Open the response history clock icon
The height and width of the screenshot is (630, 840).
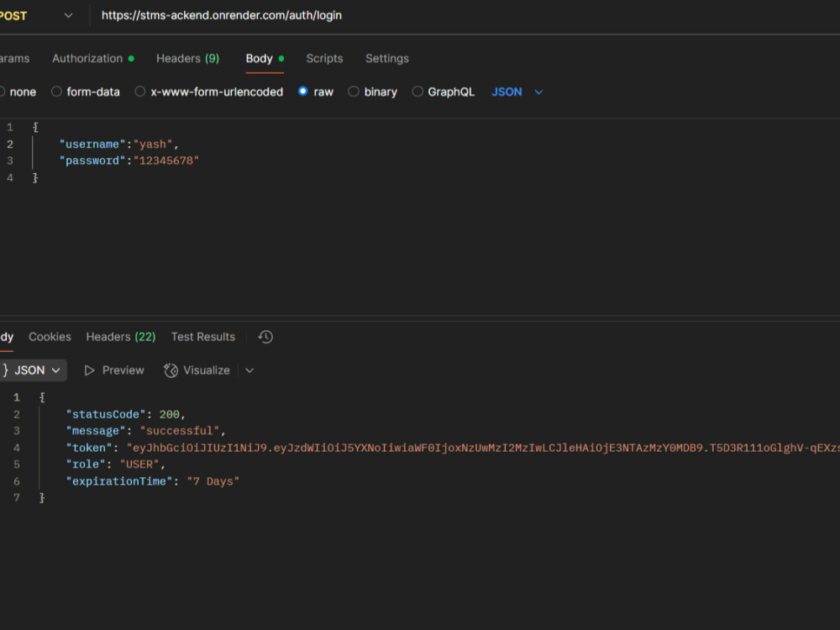(x=265, y=337)
